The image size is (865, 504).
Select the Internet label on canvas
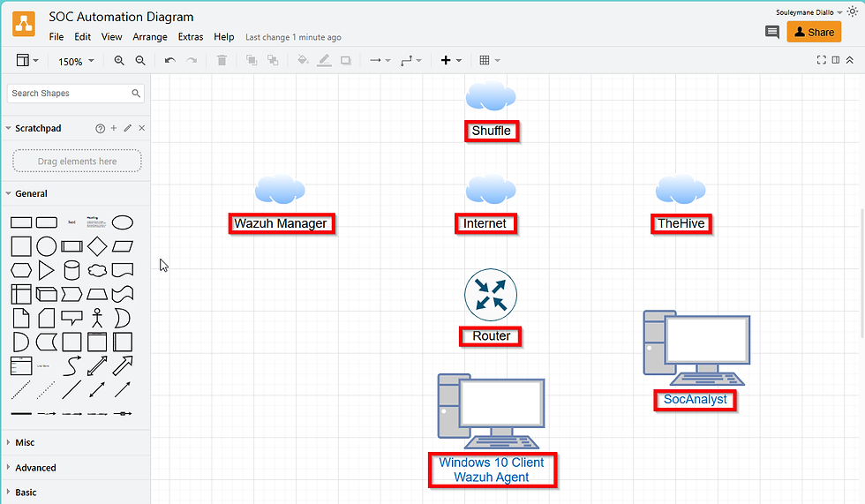point(485,224)
